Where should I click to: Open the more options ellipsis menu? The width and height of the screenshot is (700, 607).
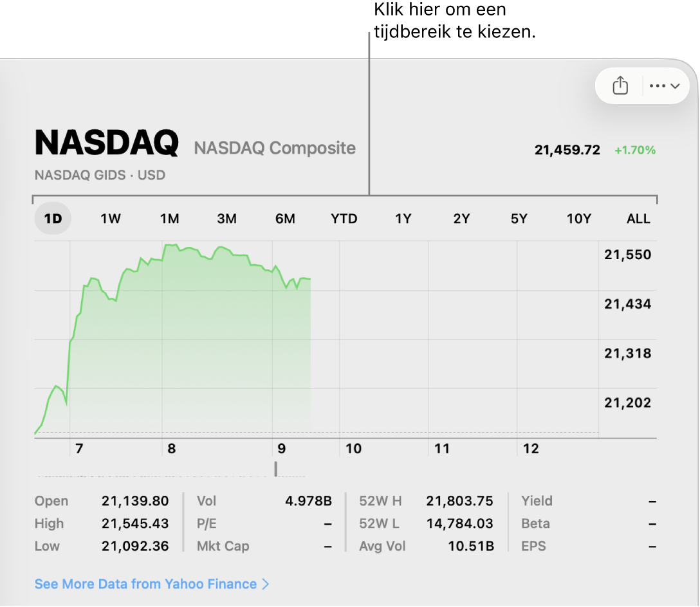click(x=664, y=86)
